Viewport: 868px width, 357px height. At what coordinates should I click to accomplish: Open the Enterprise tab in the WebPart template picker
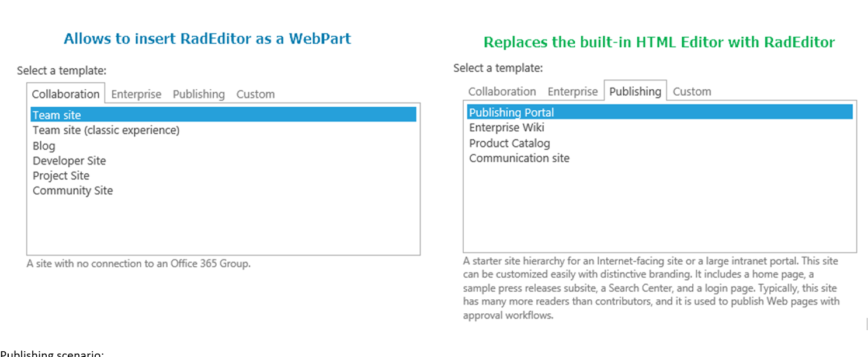[136, 94]
